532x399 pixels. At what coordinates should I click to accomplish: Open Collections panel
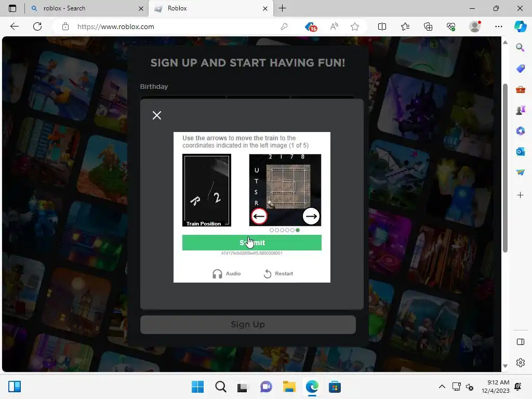[x=428, y=26]
